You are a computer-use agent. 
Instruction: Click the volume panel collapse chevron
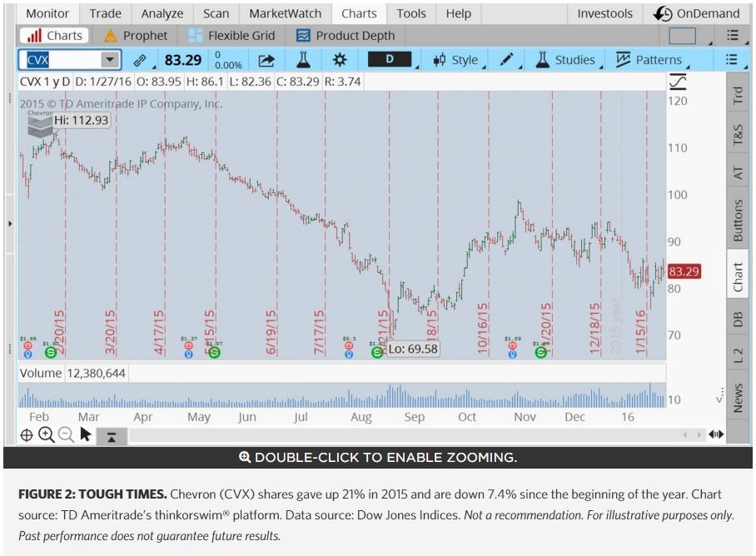click(720, 397)
